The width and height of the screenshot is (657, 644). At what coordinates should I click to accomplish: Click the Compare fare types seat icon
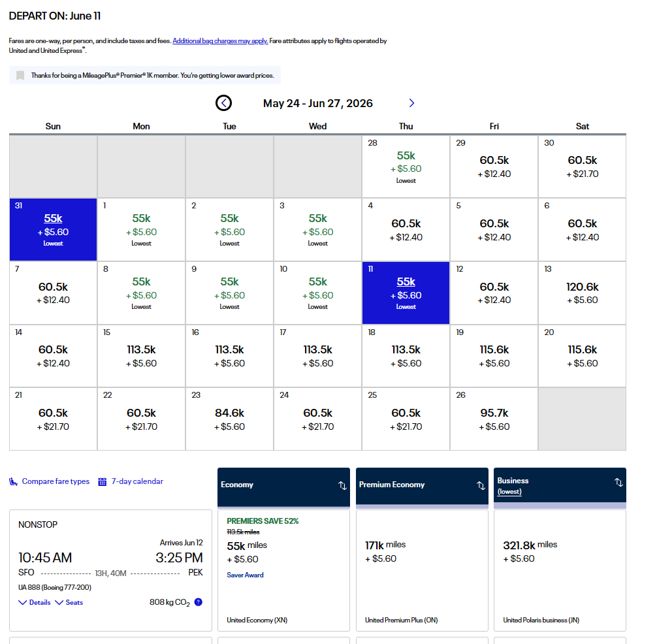14,482
